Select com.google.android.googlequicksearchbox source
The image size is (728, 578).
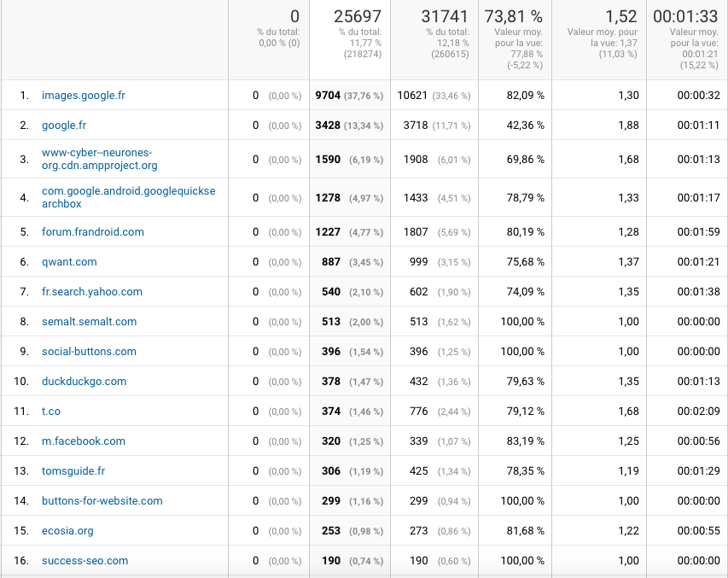click(128, 197)
